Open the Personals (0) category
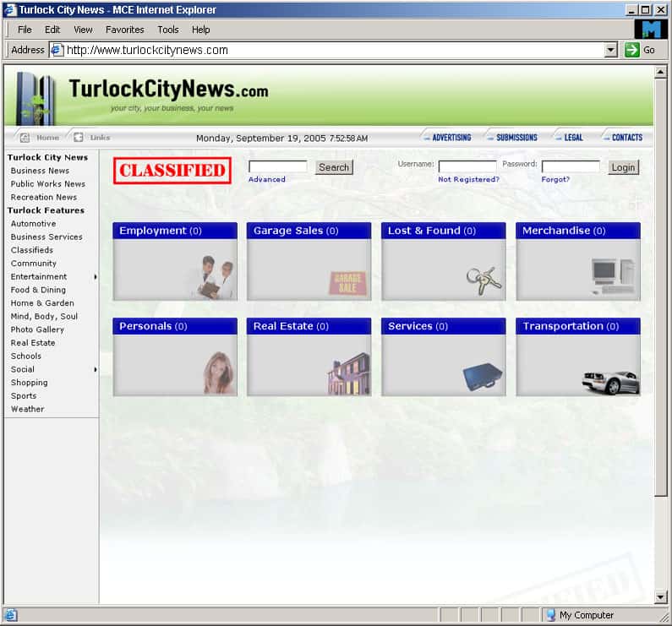Screen dimensions: 672x626 coord(175,326)
